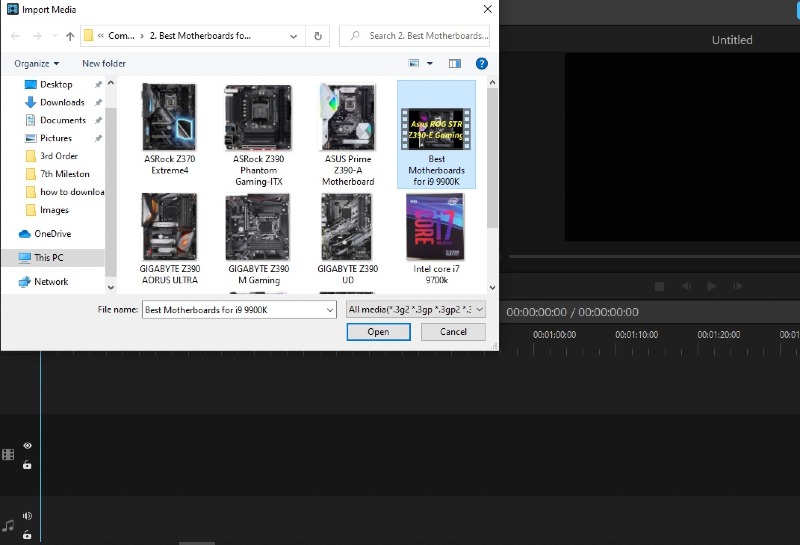Screen dimensions: 800x545
Task: Click the video track filmstrip icon
Action: [8, 455]
